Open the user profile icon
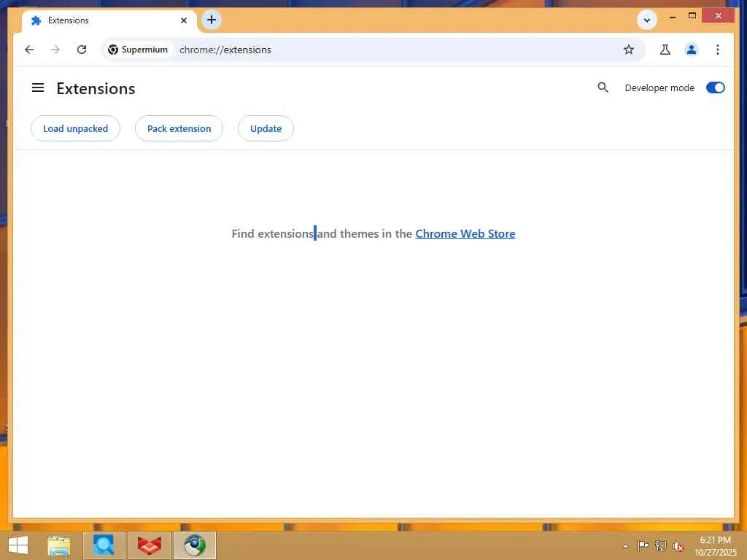The image size is (747, 560). click(x=692, y=50)
